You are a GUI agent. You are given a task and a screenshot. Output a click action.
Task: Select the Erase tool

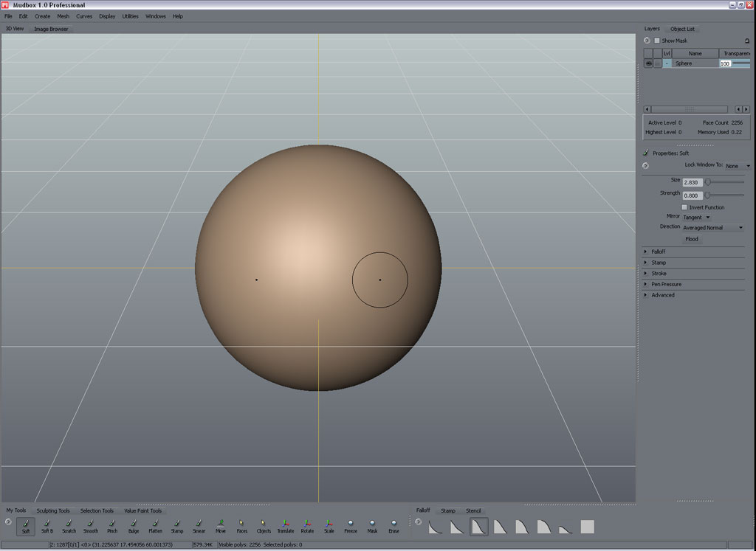(394, 525)
